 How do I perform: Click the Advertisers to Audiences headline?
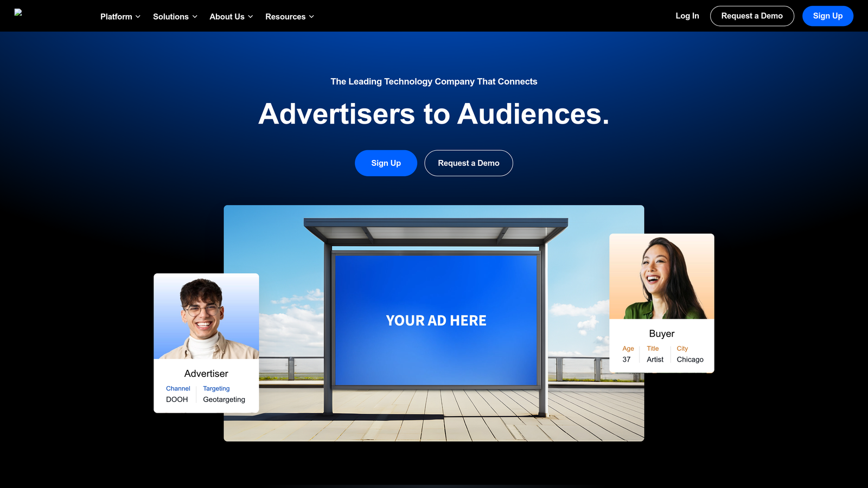point(434,114)
